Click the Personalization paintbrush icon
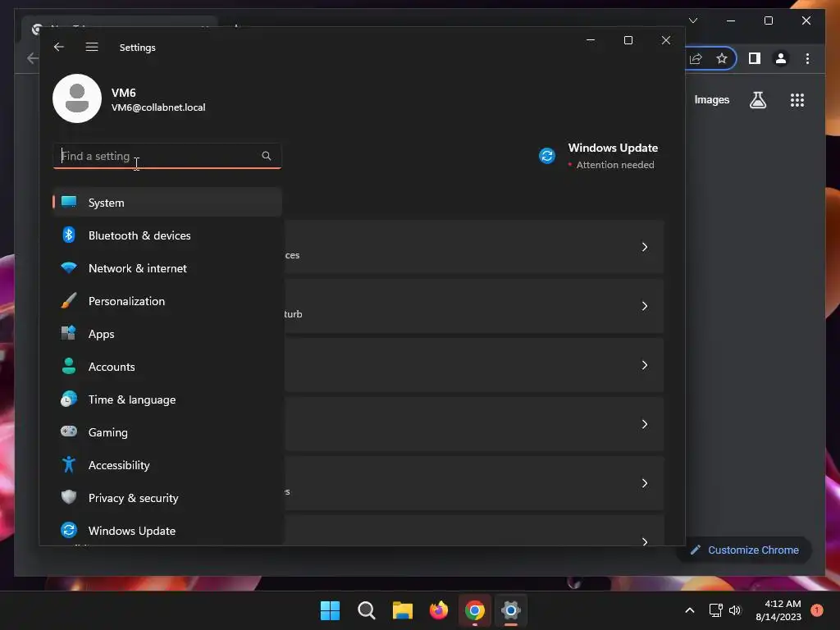The width and height of the screenshot is (840, 630). [x=69, y=300]
